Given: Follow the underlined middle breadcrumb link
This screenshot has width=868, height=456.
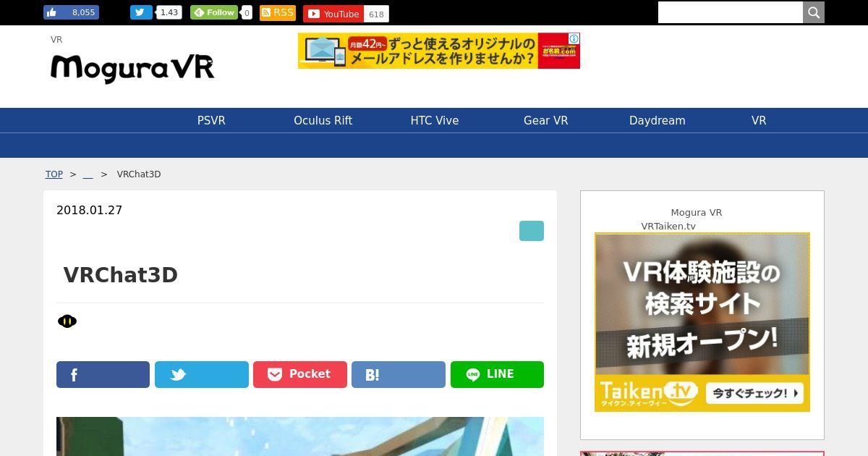Looking at the screenshot, I should (x=88, y=174).
